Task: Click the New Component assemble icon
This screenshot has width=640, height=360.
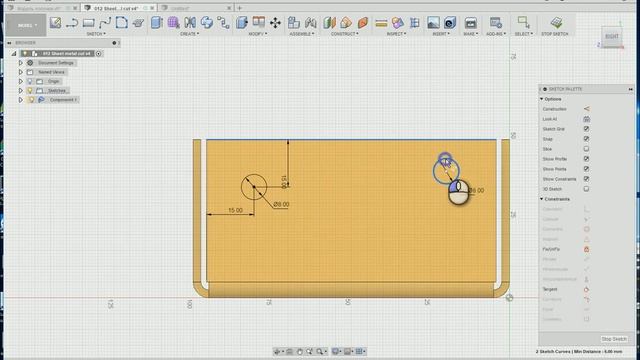Action: pos(293,22)
